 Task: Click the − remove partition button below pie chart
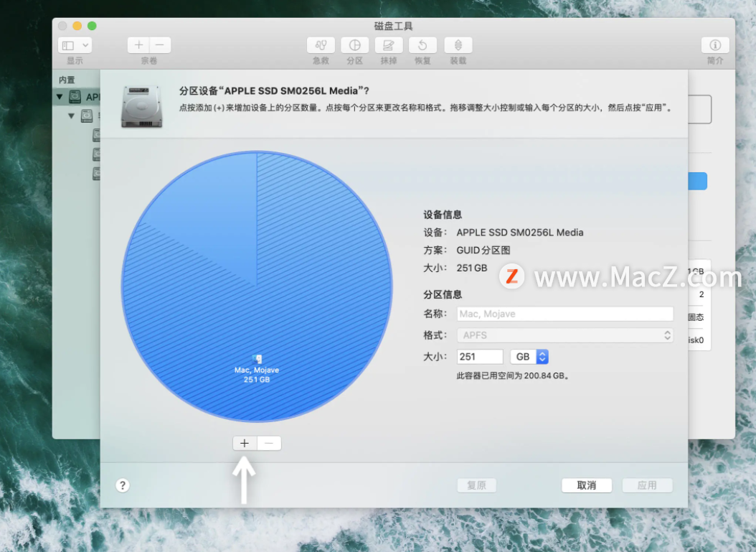click(x=269, y=444)
